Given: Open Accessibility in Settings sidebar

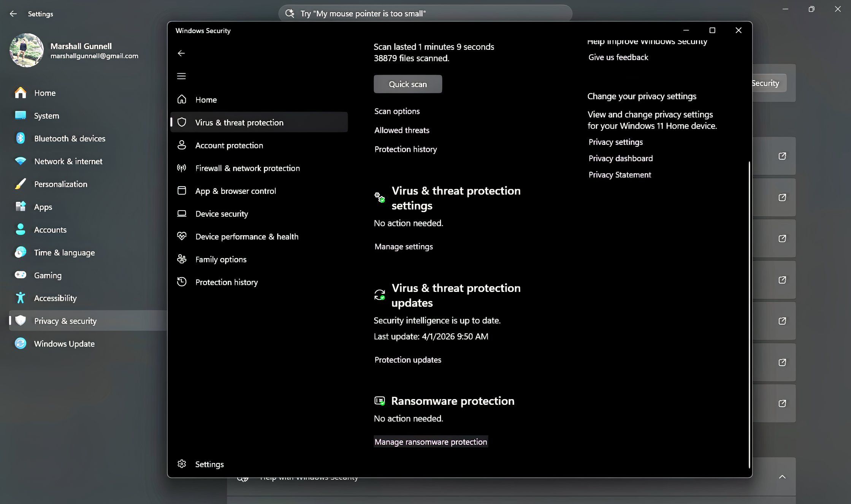Looking at the screenshot, I should pyautogui.click(x=55, y=298).
